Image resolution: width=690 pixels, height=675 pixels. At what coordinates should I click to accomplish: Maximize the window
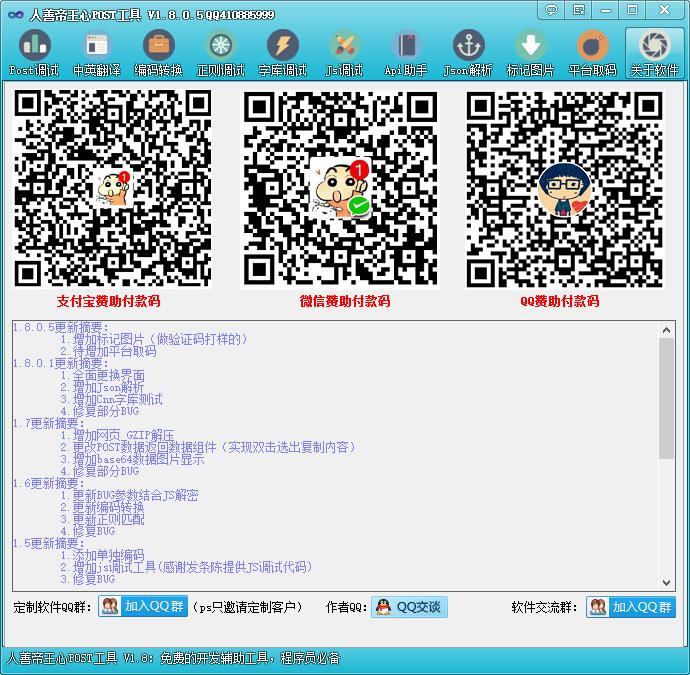pyautogui.click(x=632, y=10)
